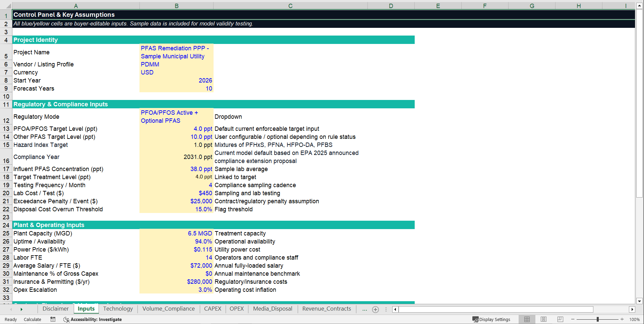Open Accessibility: Investigate in status bar
Image resolution: width=644 pixels, height=324 pixels.
(93, 319)
